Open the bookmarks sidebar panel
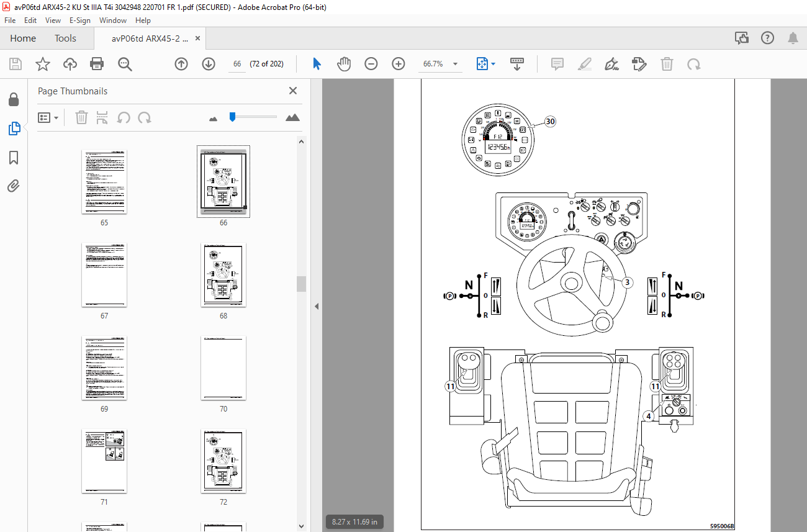This screenshot has width=807, height=532. (14, 158)
